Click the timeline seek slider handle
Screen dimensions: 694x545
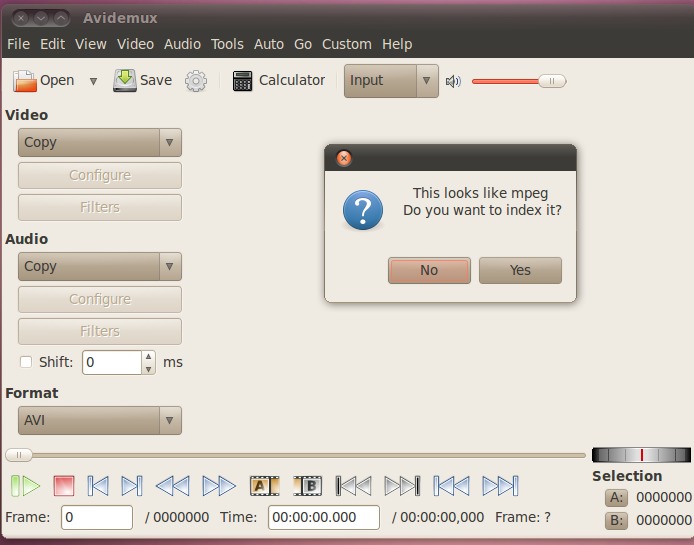click(x=19, y=455)
